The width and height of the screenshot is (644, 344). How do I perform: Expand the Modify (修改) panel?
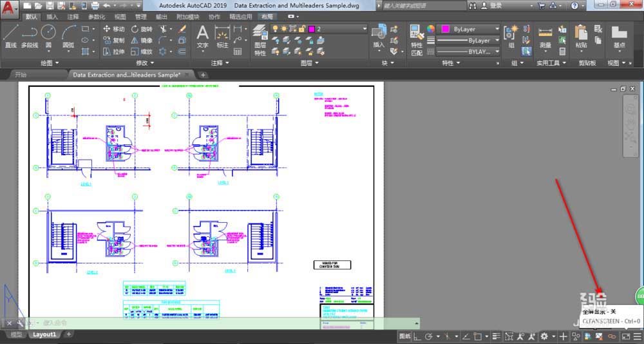click(x=145, y=63)
